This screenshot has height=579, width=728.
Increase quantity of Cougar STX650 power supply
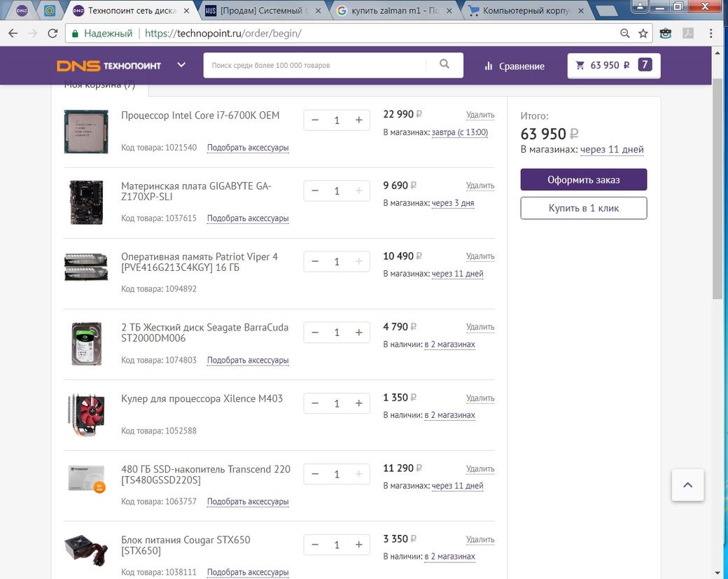pyautogui.click(x=359, y=545)
